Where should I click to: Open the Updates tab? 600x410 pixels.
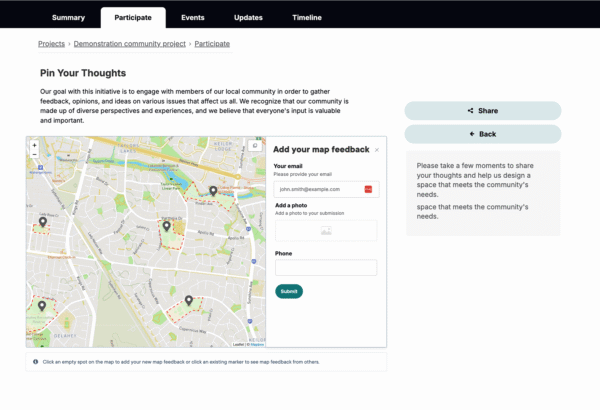pos(248,17)
